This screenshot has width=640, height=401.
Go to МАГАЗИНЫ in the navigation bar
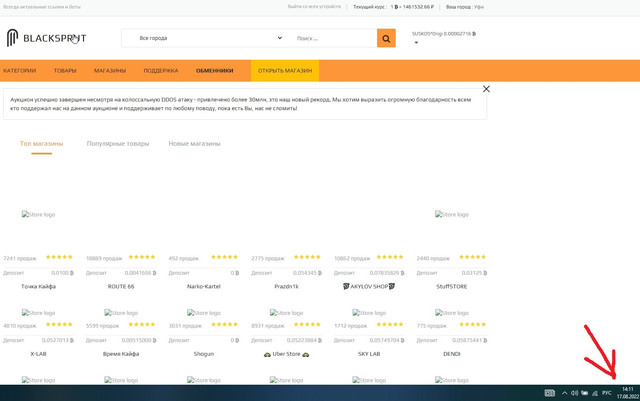click(110, 71)
